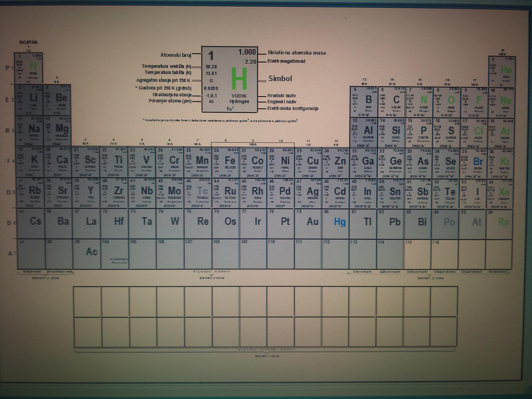Select the gold Au cell

(308, 224)
